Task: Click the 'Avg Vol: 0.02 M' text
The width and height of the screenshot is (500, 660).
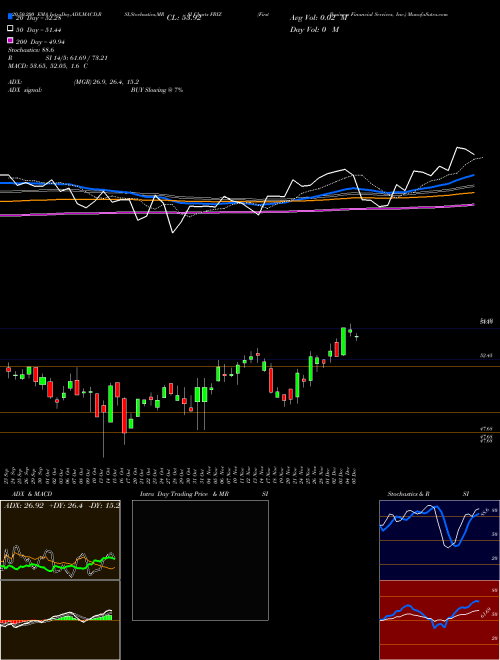Action: [x=319, y=18]
